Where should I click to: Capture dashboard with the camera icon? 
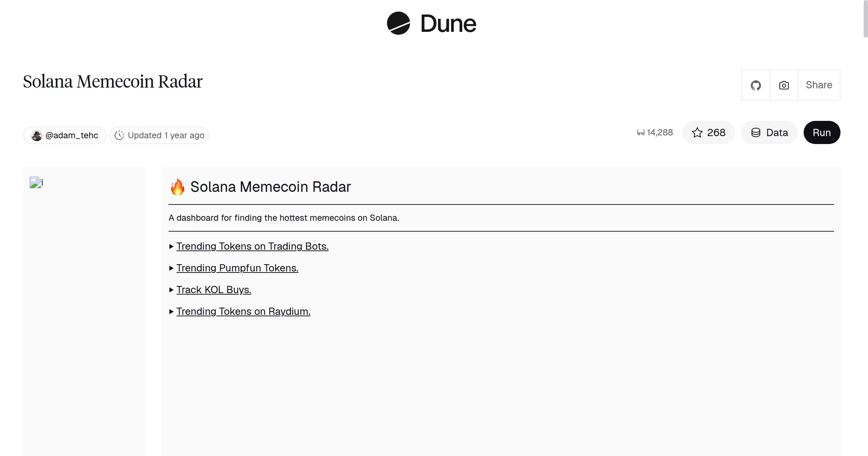pyautogui.click(x=783, y=85)
